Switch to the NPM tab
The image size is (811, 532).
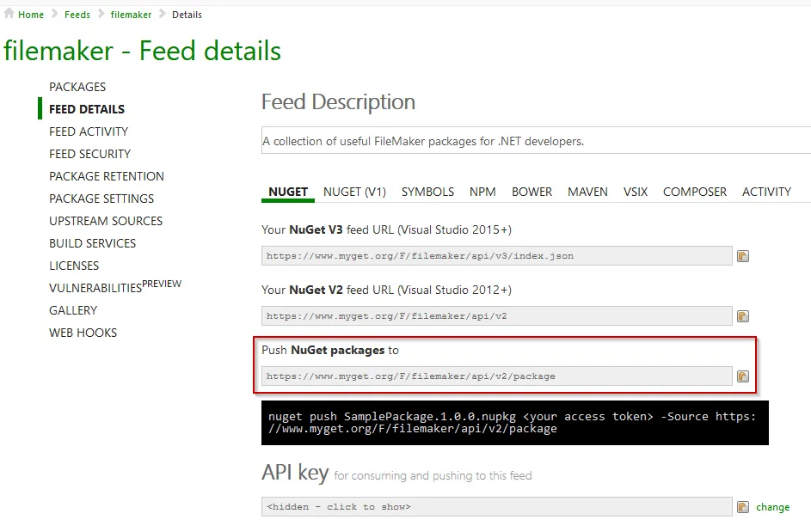pyautogui.click(x=482, y=192)
